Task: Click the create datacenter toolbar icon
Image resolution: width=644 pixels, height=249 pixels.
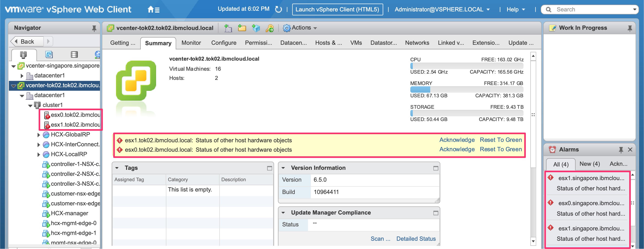Action: click(x=228, y=28)
